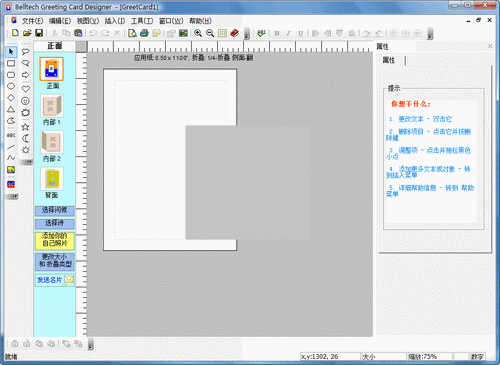Run spell check with green checkmark icon
This screenshot has height=365, width=500.
point(261,33)
